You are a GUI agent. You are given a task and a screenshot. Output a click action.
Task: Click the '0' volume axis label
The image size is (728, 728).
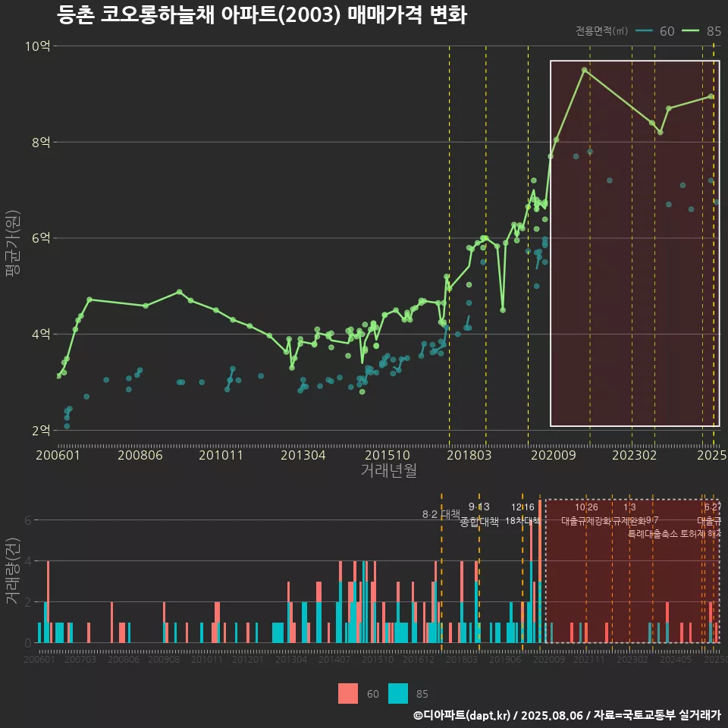coord(28,643)
